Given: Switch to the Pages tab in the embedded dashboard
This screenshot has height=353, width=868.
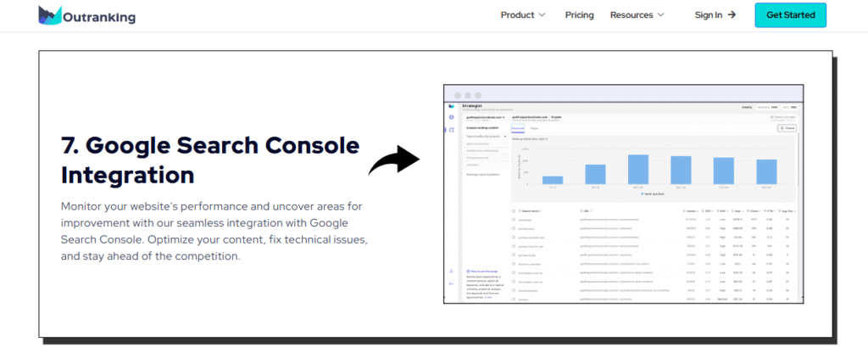Looking at the screenshot, I should 534,128.
